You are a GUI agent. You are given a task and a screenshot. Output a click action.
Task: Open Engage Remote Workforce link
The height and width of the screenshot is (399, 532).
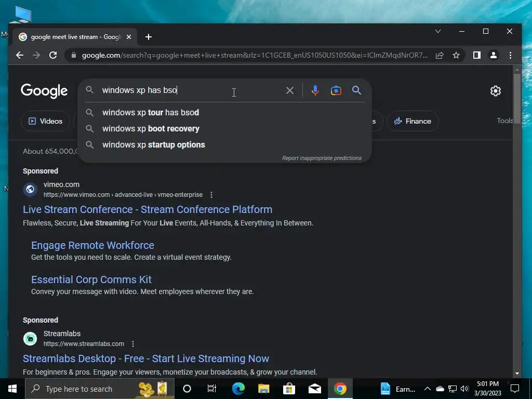click(92, 245)
